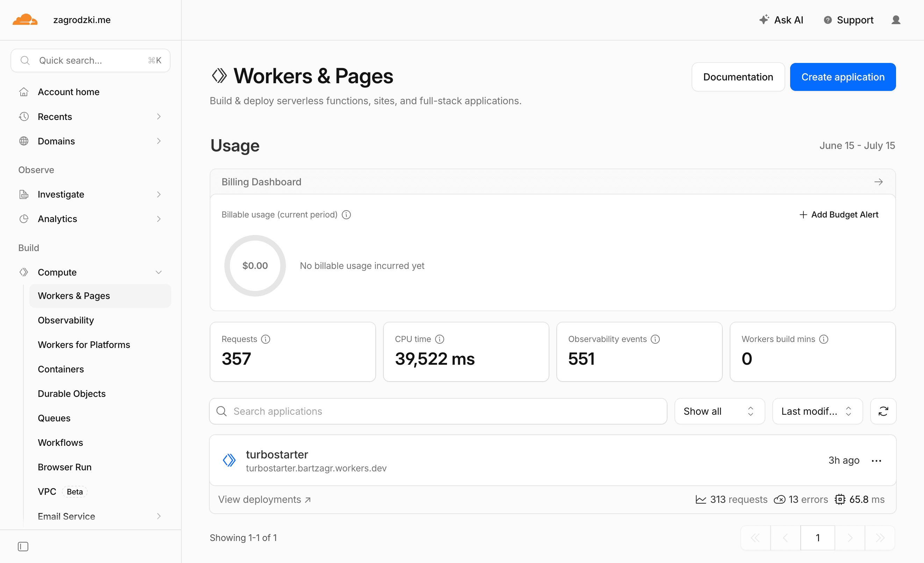Image resolution: width=924 pixels, height=563 pixels.
Task: Open Browser Run in the sidebar
Action: pyautogui.click(x=65, y=467)
